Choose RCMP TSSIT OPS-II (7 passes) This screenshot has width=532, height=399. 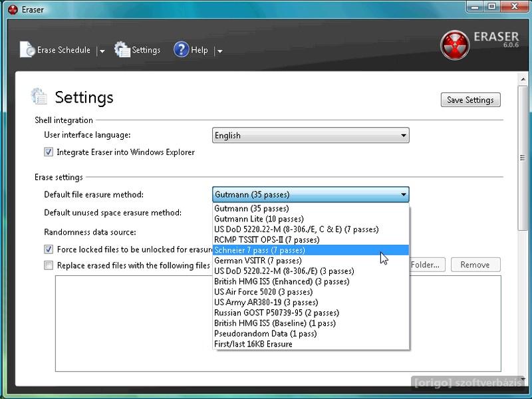click(311, 240)
